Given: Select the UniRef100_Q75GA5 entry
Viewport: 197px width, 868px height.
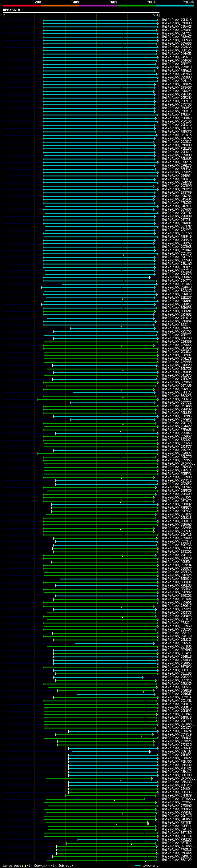Looking at the screenshot, I should (x=177, y=806).
